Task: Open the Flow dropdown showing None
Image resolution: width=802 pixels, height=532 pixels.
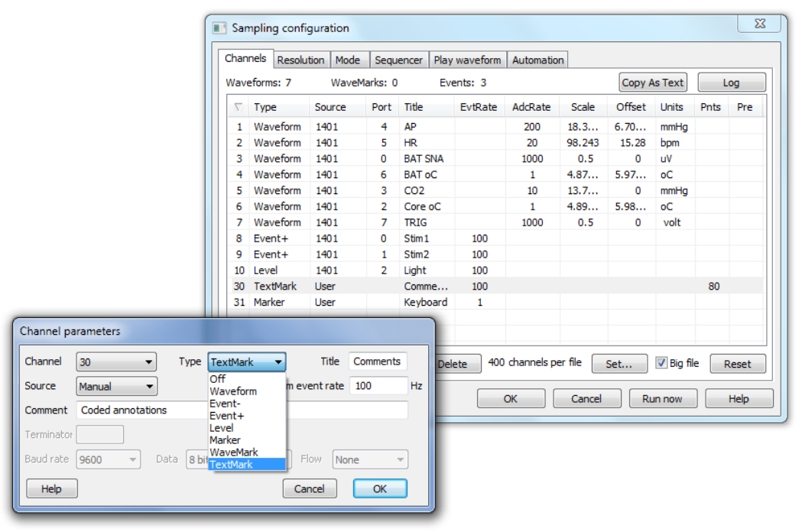Action: 370,459
